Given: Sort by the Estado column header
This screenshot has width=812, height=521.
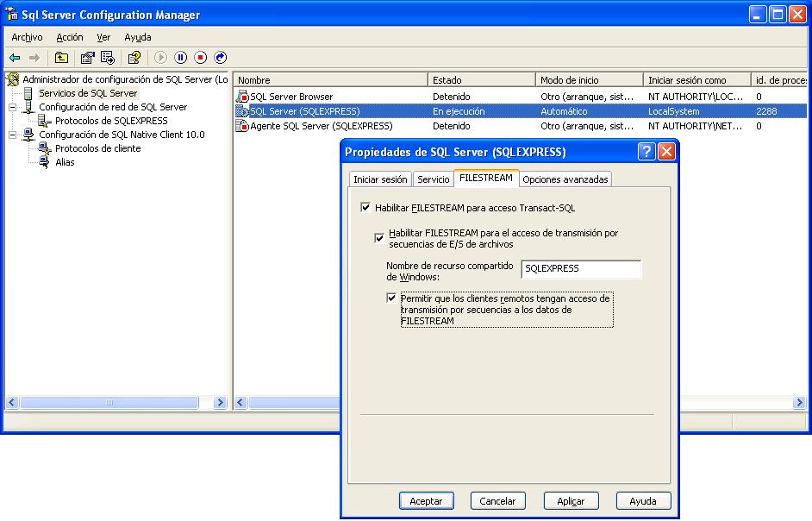Looking at the screenshot, I should [x=481, y=80].
